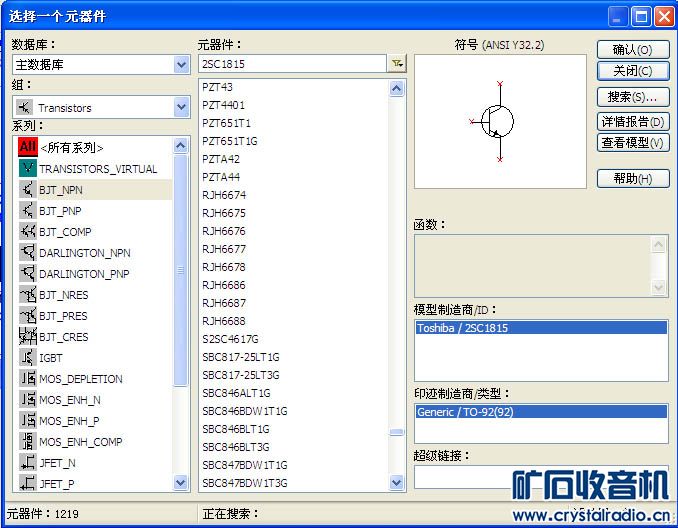Click the Transistors group icon

point(25,107)
